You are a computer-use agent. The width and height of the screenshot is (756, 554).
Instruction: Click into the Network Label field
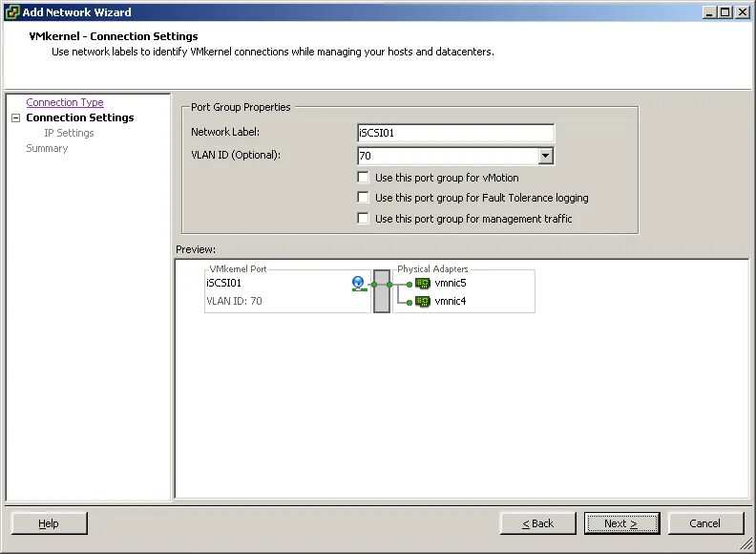[455, 133]
